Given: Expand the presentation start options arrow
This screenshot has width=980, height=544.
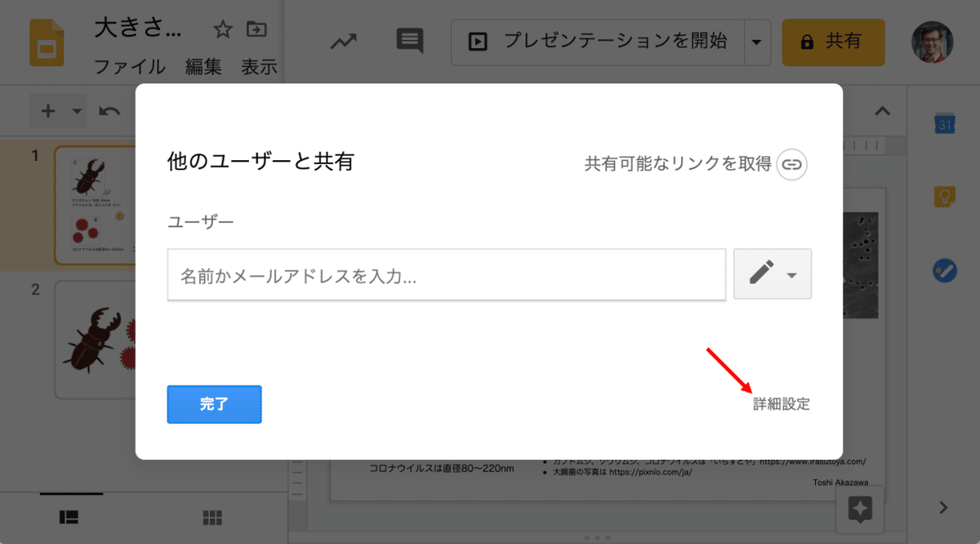Looking at the screenshot, I should (757, 41).
